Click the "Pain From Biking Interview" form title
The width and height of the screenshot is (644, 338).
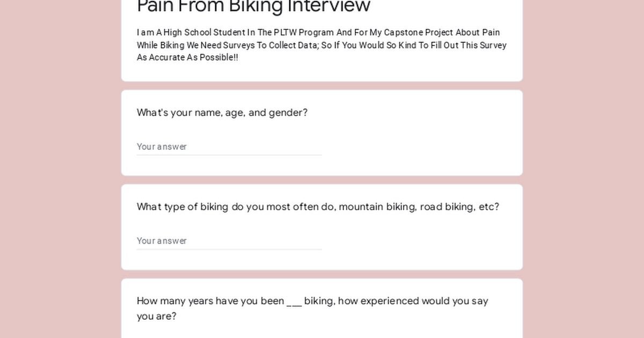coord(253,6)
